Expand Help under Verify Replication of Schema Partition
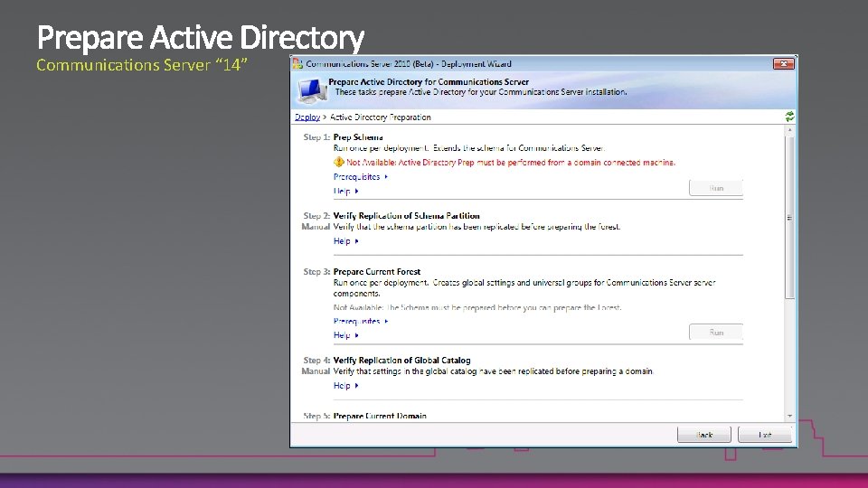 coord(346,241)
